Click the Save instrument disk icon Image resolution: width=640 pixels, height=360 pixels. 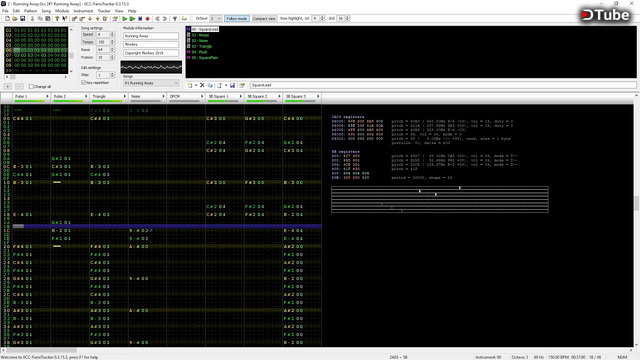(232, 85)
